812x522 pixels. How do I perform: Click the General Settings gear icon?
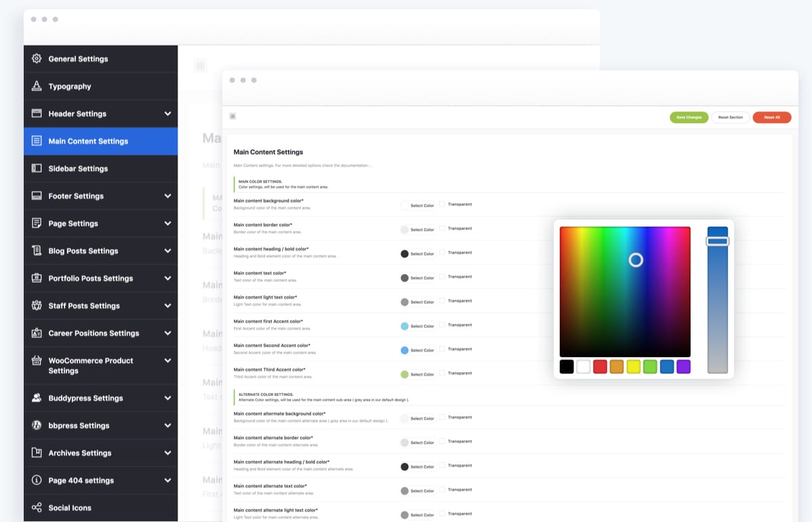click(37, 59)
